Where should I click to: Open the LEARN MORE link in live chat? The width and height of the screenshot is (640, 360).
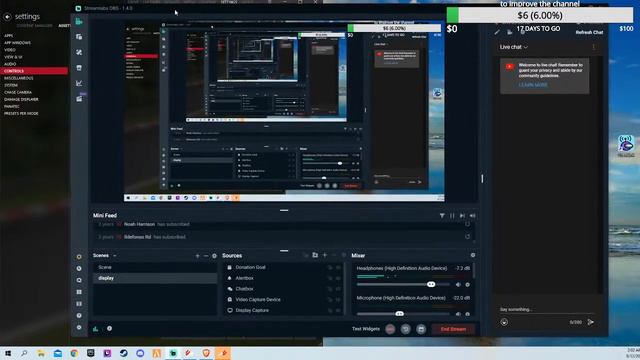pos(533,85)
